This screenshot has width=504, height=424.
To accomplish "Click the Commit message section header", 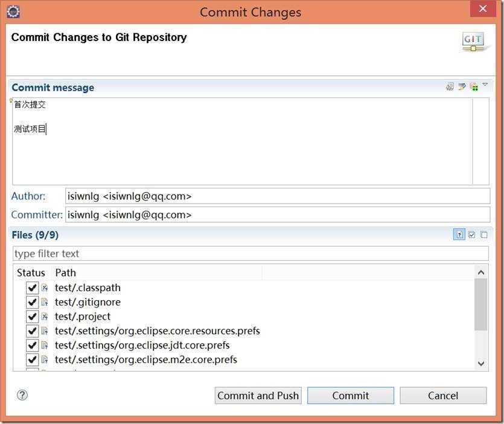I will point(53,88).
